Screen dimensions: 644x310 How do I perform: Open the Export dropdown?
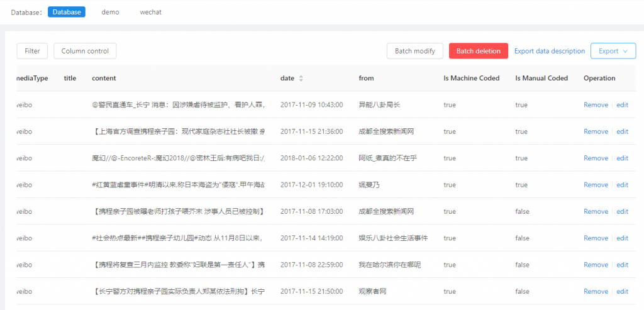coord(613,51)
